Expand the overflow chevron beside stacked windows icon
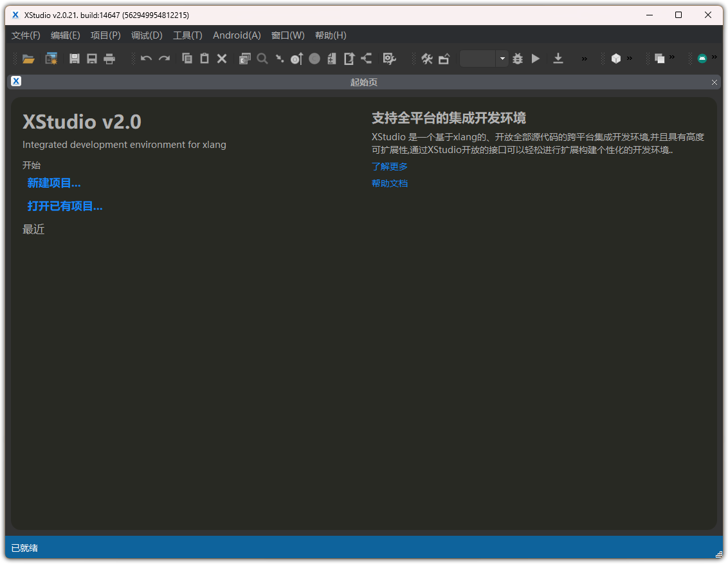 coord(672,57)
